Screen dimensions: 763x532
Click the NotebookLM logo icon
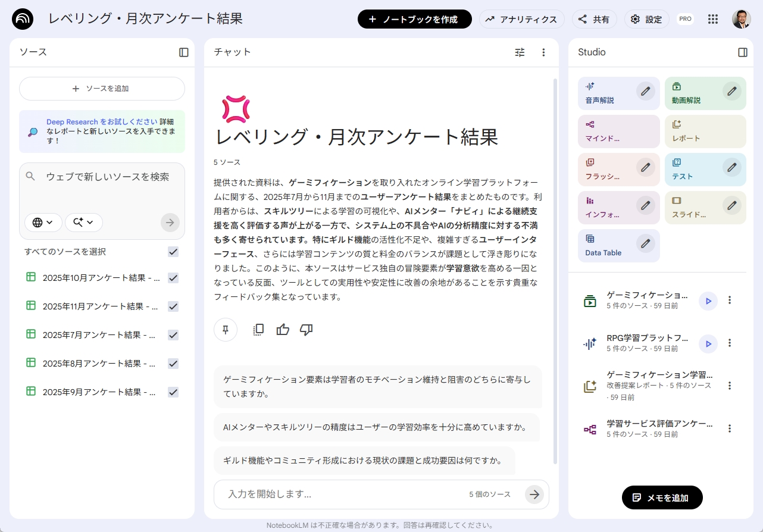click(x=23, y=19)
